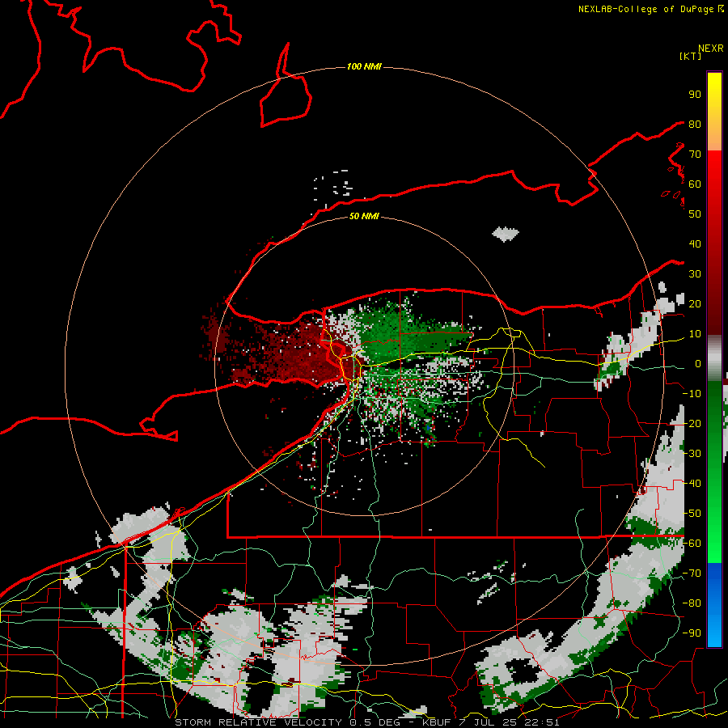Click the -40 value on the velocity scale
Viewport: 728px width, 728px height.
692,484
